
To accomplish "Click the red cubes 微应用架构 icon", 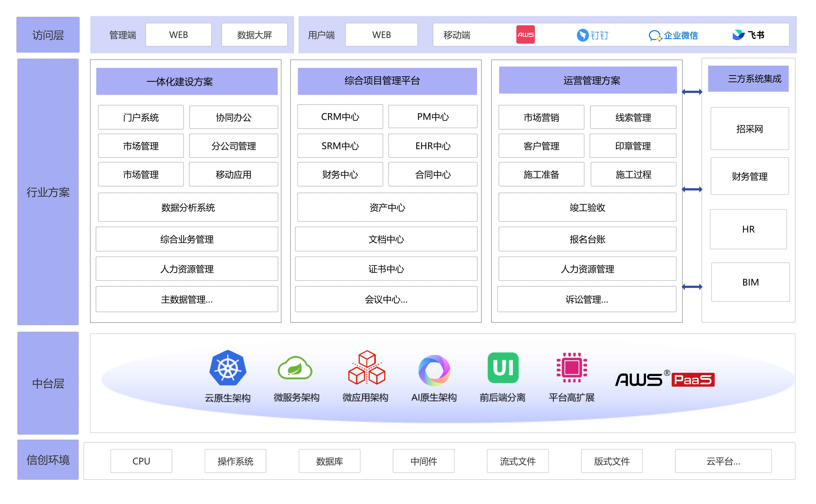I will pyautogui.click(x=367, y=368).
